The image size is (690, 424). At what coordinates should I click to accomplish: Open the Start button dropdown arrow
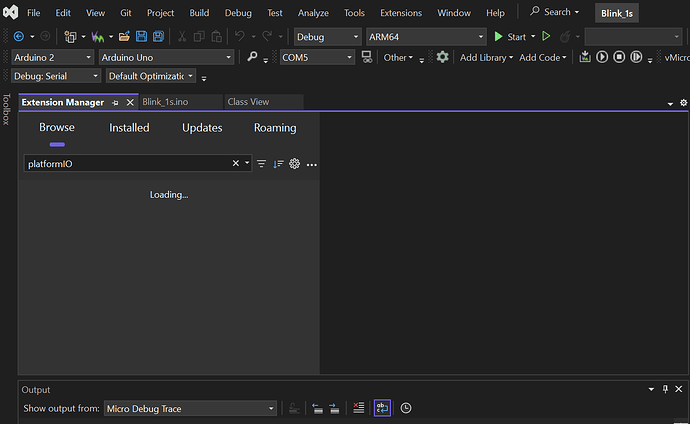[533, 37]
